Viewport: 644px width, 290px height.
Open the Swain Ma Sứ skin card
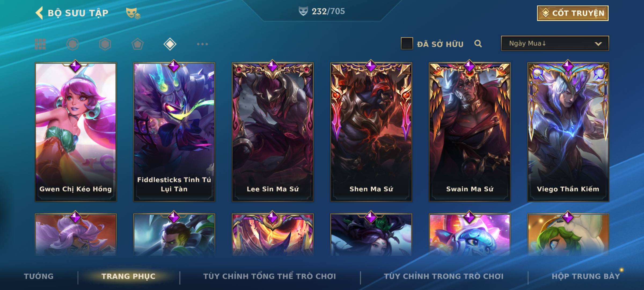[470, 132]
